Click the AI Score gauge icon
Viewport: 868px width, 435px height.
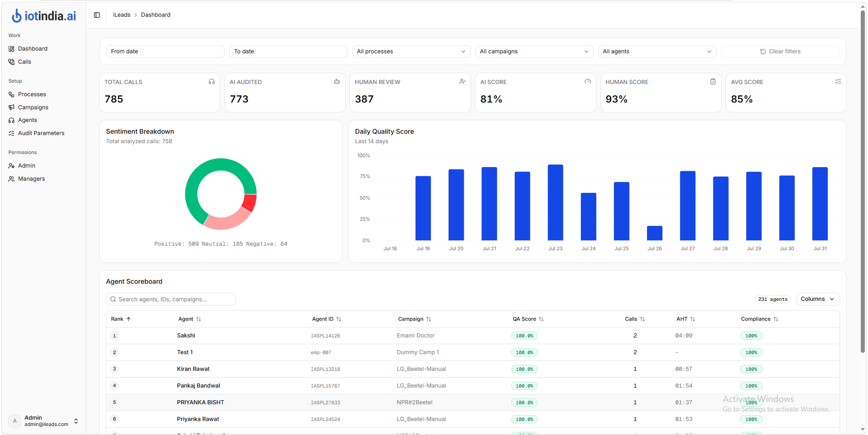pos(588,82)
